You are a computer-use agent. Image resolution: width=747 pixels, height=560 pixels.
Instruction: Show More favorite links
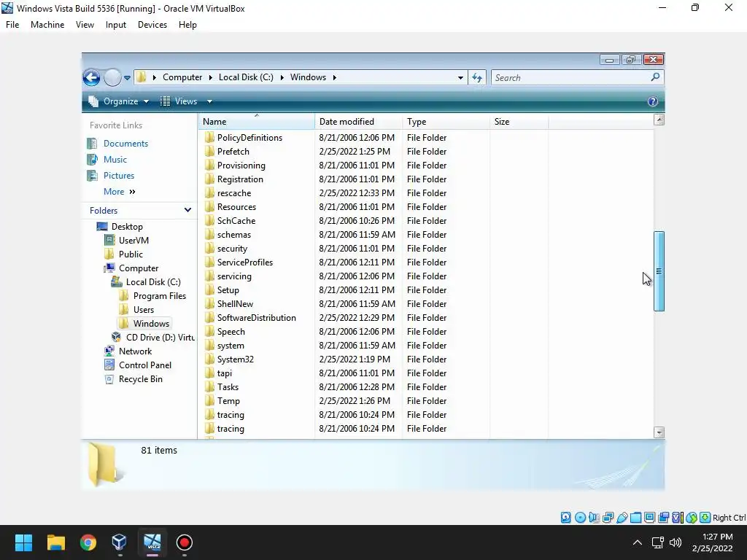tap(119, 192)
